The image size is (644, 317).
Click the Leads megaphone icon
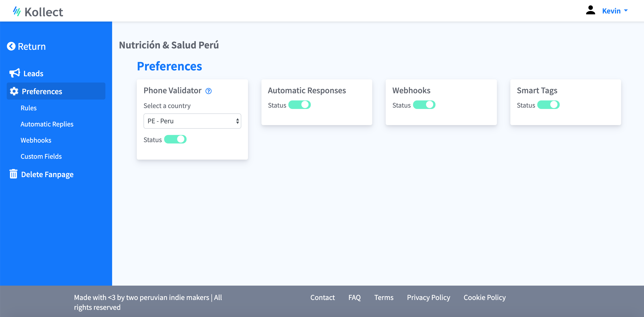[x=15, y=73]
